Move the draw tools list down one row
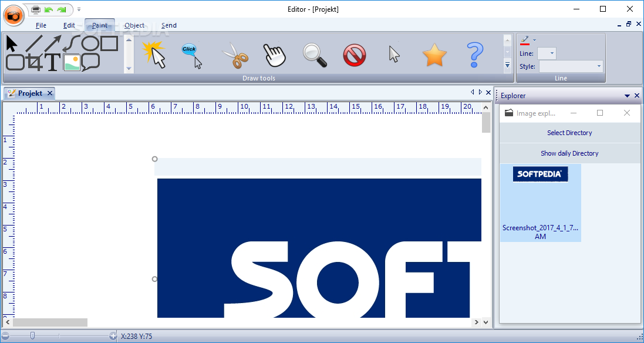 click(x=129, y=69)
